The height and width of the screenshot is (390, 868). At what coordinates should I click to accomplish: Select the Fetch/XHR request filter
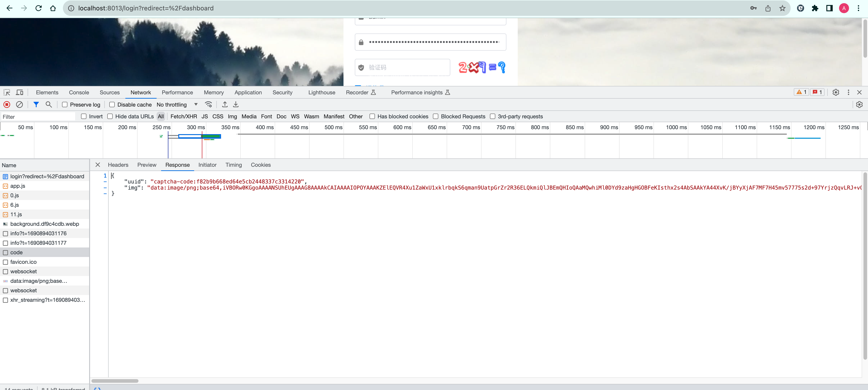click(x=184, y=116)
